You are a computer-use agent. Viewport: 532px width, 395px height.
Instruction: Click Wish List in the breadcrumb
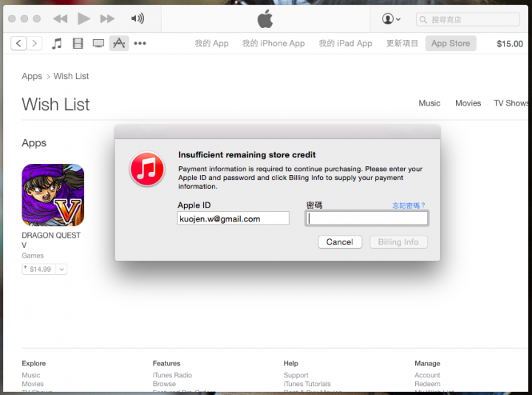(71, 76)
